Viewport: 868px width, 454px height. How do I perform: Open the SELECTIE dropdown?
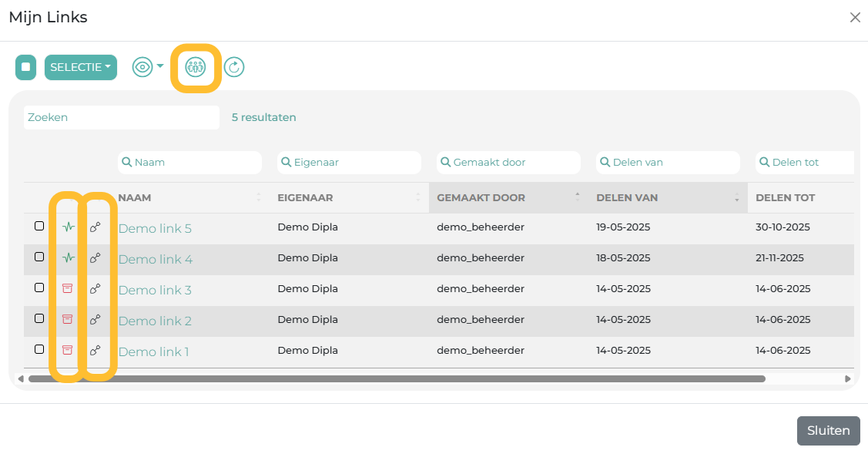(x=81, y=67)
